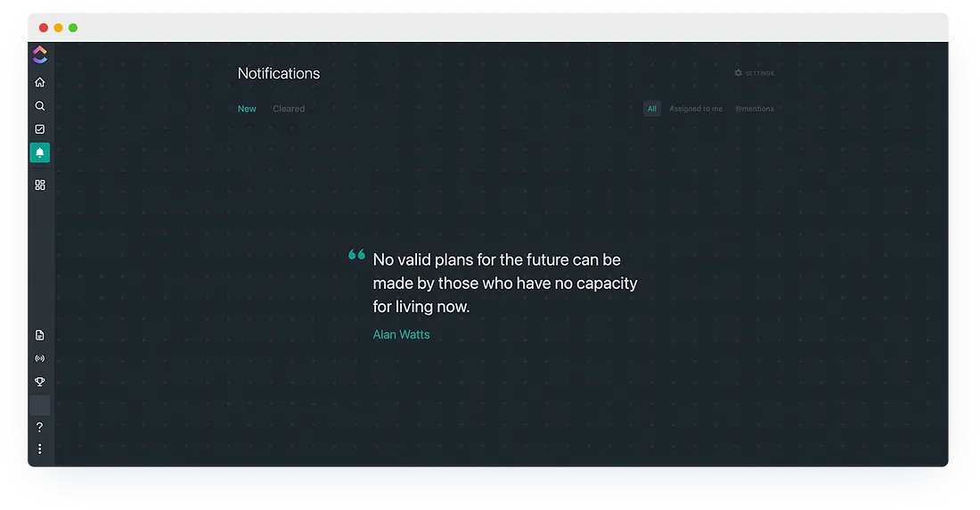Filter notifications by @mentions
Viewport: 980px width, 510px height.
754,109
